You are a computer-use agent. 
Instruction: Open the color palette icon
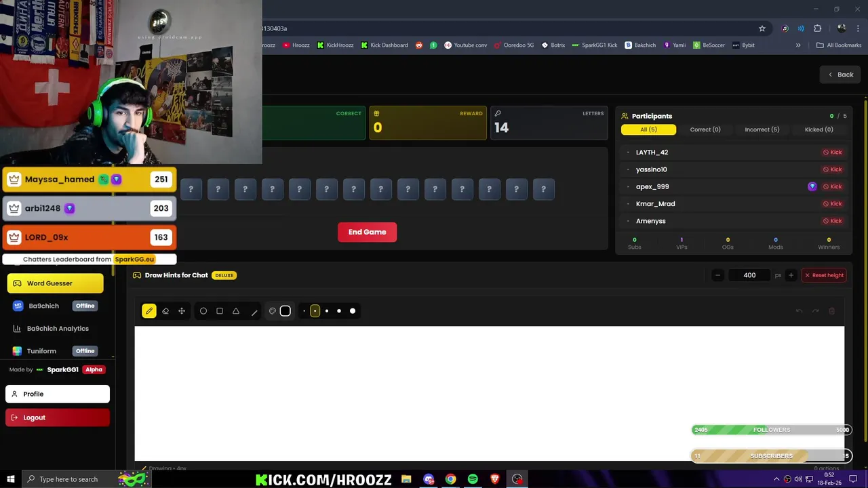pyautogui.click(x=273, y=311)
